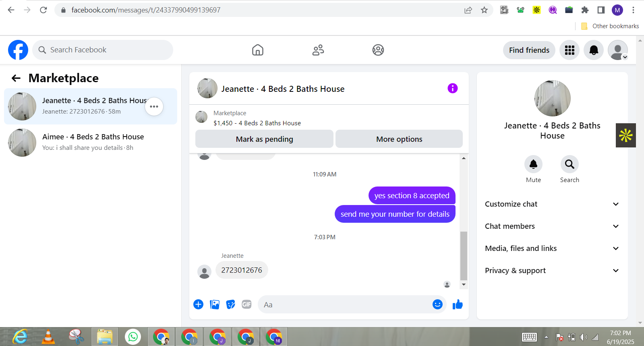
Task: Focus the Search Facebook field
Action: tap(103, 50)
